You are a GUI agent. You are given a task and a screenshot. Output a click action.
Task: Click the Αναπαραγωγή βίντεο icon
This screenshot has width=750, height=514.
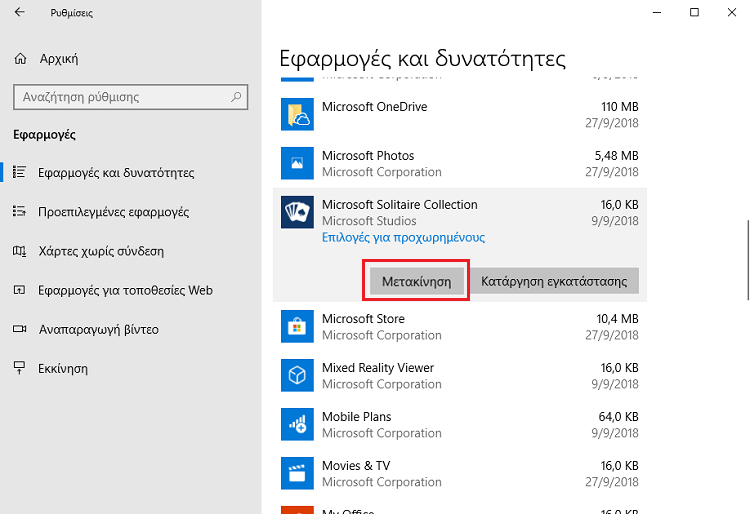(x=19, y=329)
